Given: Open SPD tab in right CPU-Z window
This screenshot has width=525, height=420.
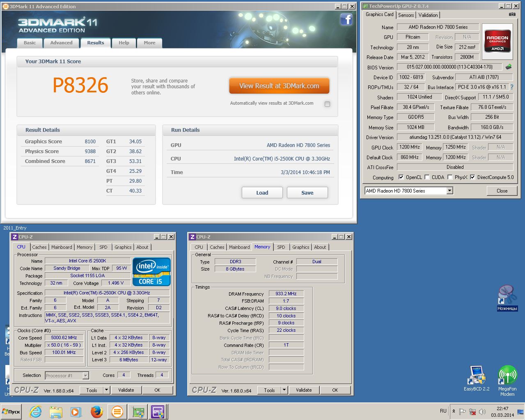Looking at the screenshot, I should point(281,247).
